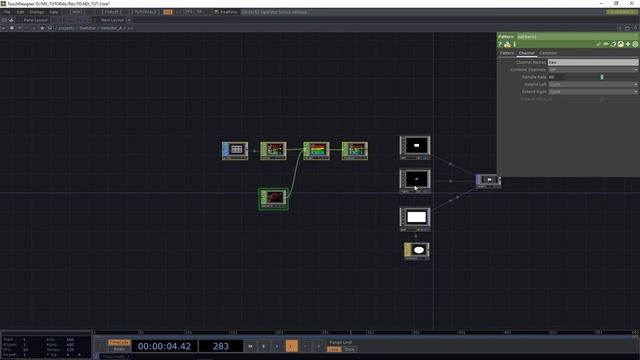Select the purple switch node on right

488,181
